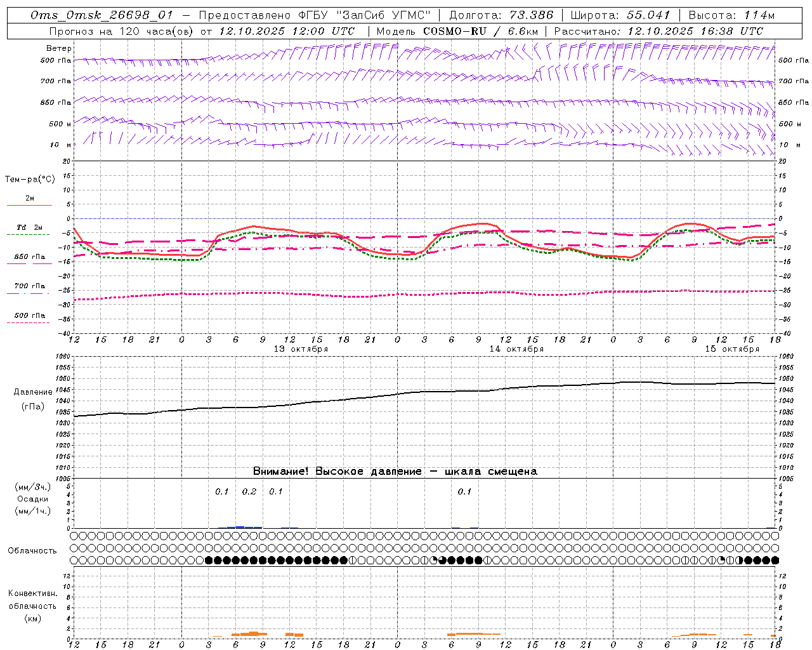This screenshot has height=650, width=812.
Task: Click the Рассчитано: 12.10.2025 16:38 UTC timestamp
Action: [x=658, y=31]
